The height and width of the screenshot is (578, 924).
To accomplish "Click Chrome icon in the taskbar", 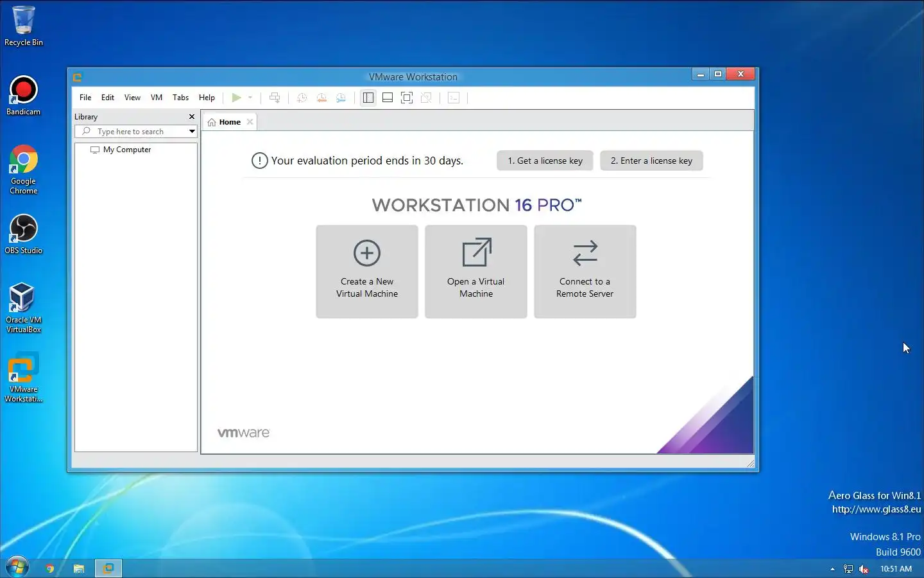I will tap(49, 568).
